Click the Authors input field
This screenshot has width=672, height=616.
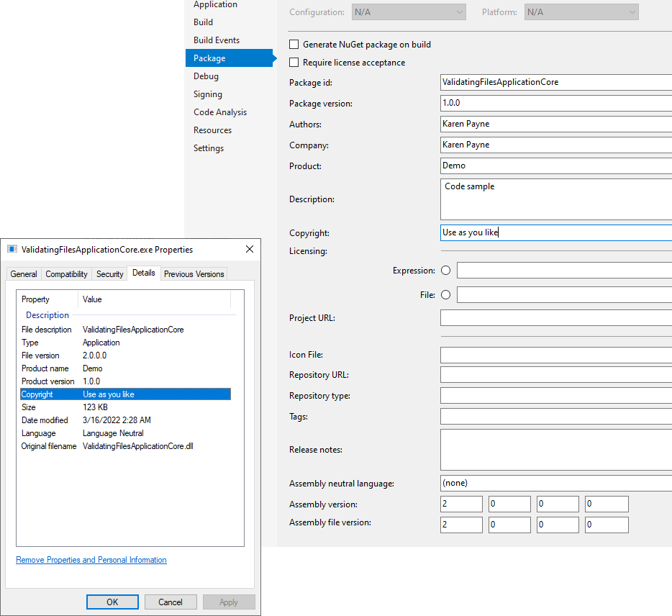[556, 124]
